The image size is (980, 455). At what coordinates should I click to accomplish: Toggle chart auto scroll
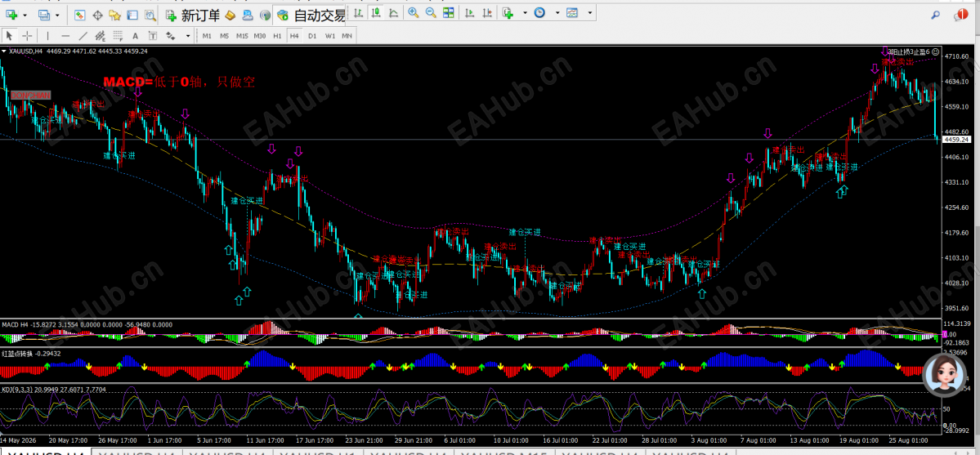469,12
